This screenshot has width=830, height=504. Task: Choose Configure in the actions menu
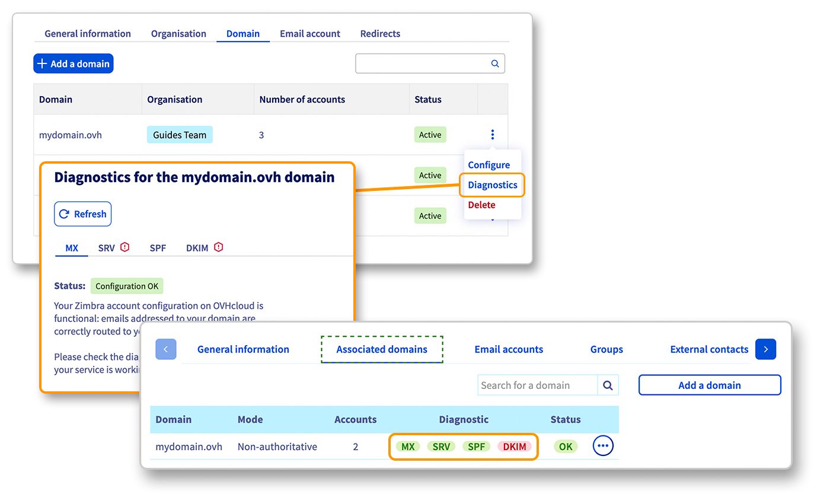point(489,165)
